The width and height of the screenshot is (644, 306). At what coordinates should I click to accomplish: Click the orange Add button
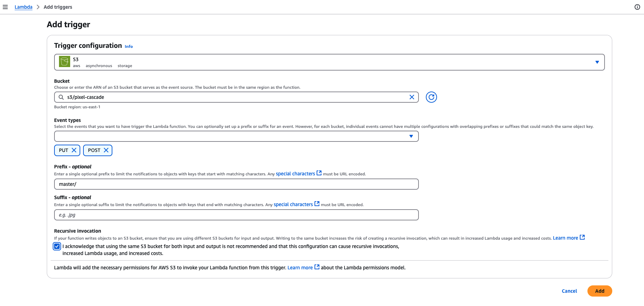pos(600,291)
